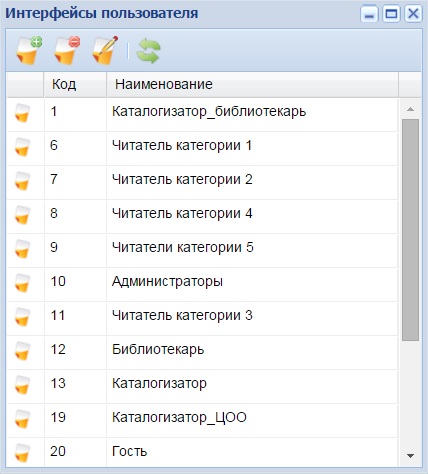Click row icon beside Библиотекарь
The height and width of the screenshot is (474, 428).
pos(22,351)
